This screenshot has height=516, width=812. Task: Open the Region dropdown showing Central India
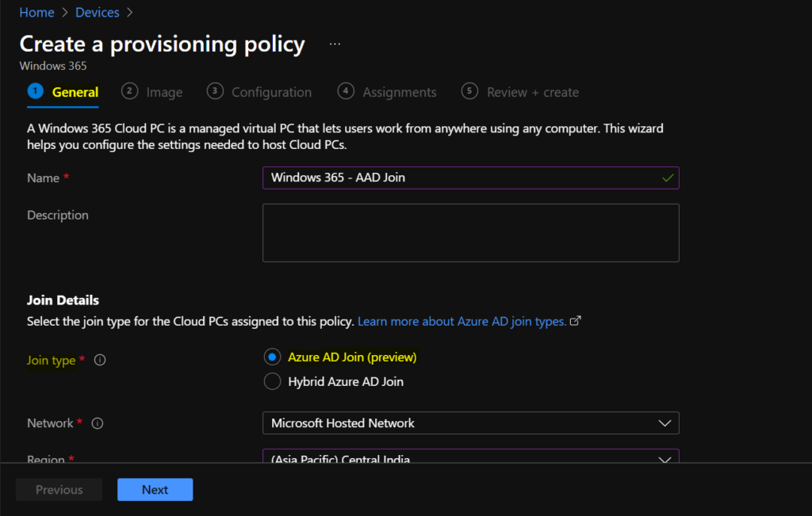[471, 456]
